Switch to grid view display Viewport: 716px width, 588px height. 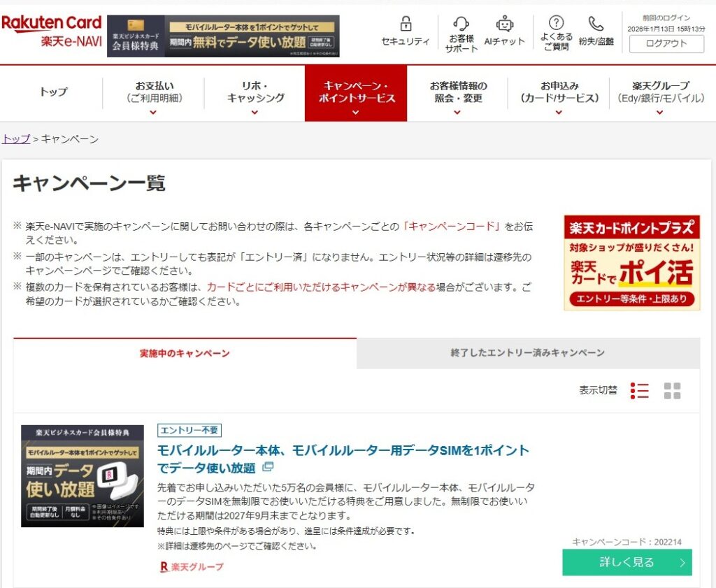(x=672, y=391)
